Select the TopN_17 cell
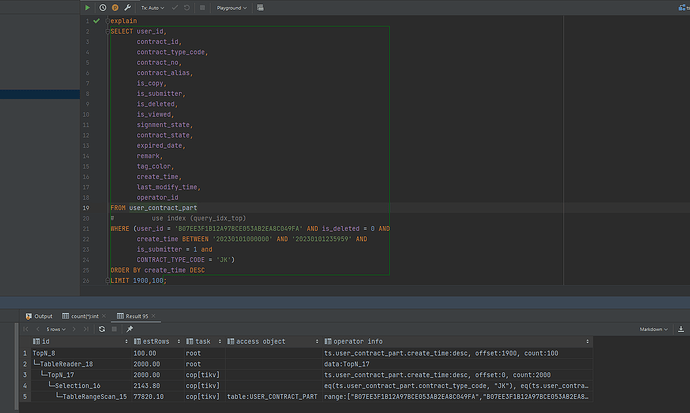The width and height of the screenshot is (690, 413). click(x=81, y=375)
